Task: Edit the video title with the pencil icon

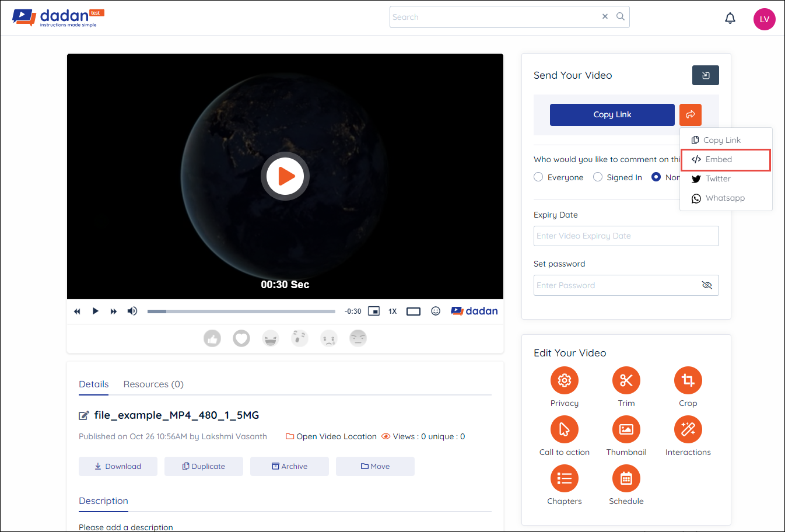Action: click(x=84, y=415)
